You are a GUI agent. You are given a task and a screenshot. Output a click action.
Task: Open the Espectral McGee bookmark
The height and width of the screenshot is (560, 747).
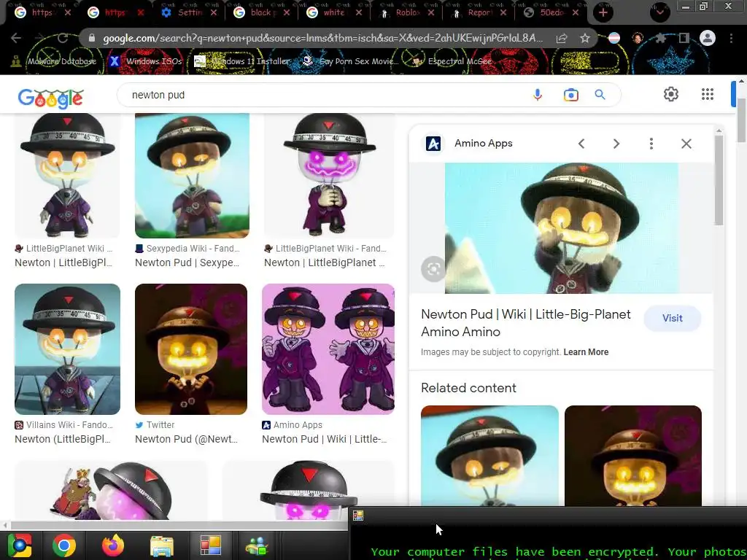(451, 61)
